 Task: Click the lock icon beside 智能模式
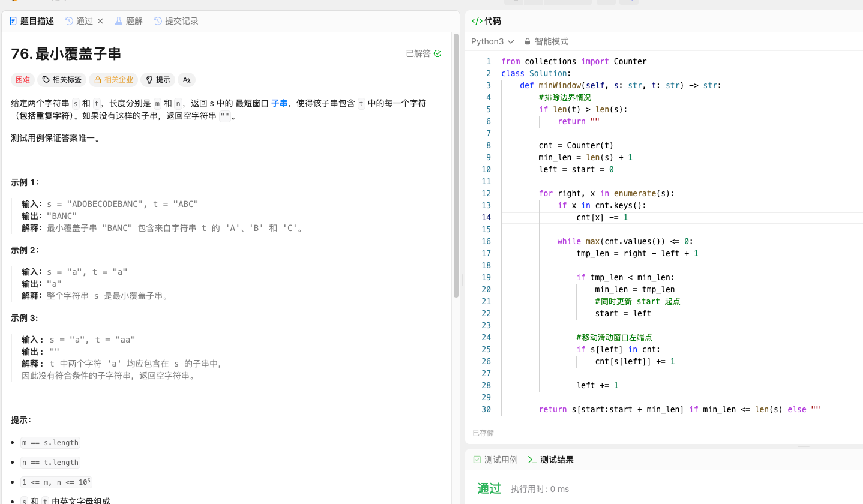click(x=528, y=42)
